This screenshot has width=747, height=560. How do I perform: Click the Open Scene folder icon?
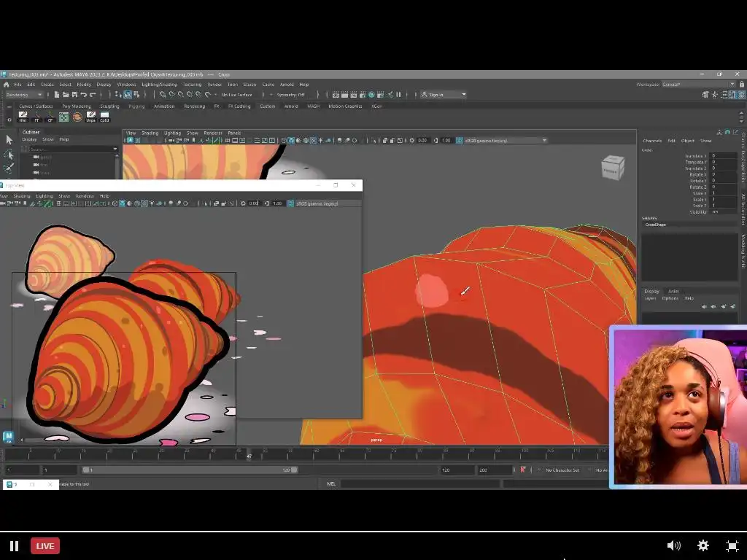pyautogui.click(x=66, y=95)
